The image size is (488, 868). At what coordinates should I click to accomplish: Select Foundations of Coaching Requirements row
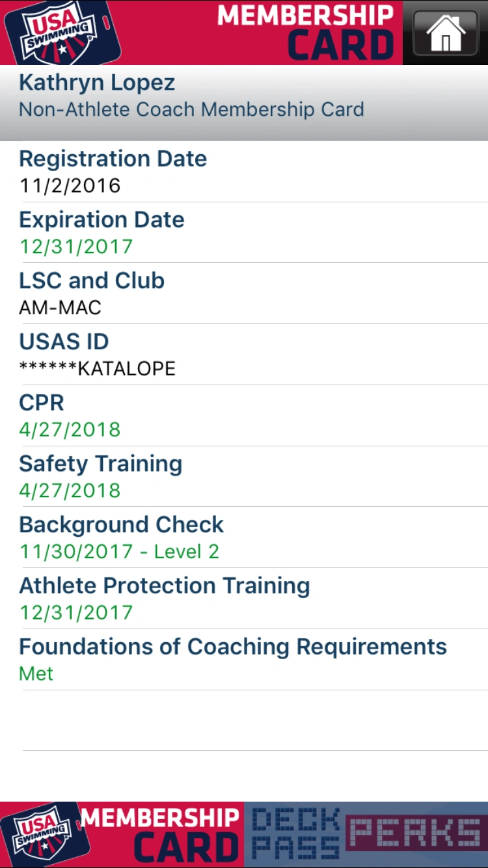point(244,659)
